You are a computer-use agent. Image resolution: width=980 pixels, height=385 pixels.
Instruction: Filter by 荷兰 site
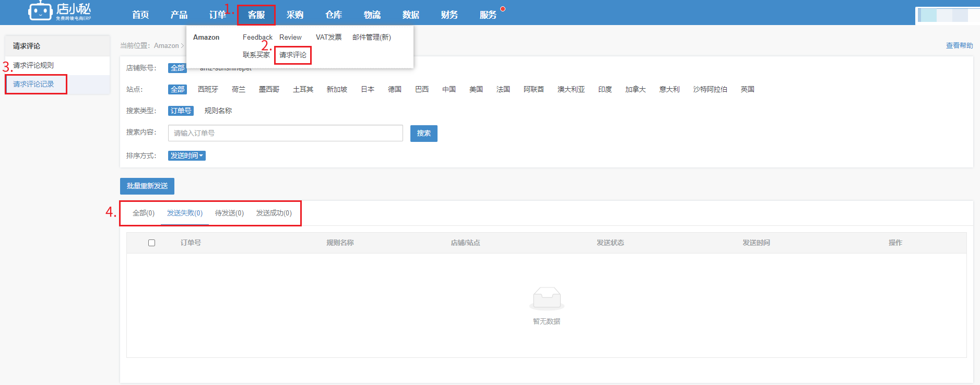coord(239,89)
